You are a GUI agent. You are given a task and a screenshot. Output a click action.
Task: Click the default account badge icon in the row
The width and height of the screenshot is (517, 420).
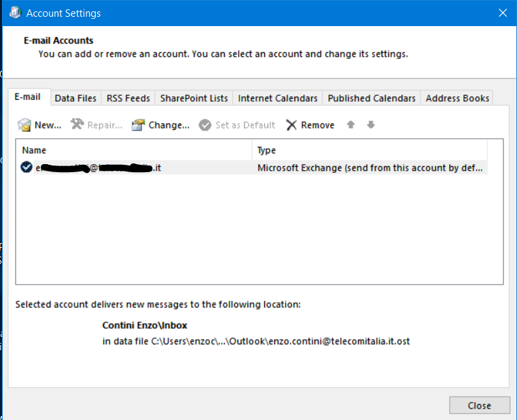pyautogui.click(x=26, y=168)
